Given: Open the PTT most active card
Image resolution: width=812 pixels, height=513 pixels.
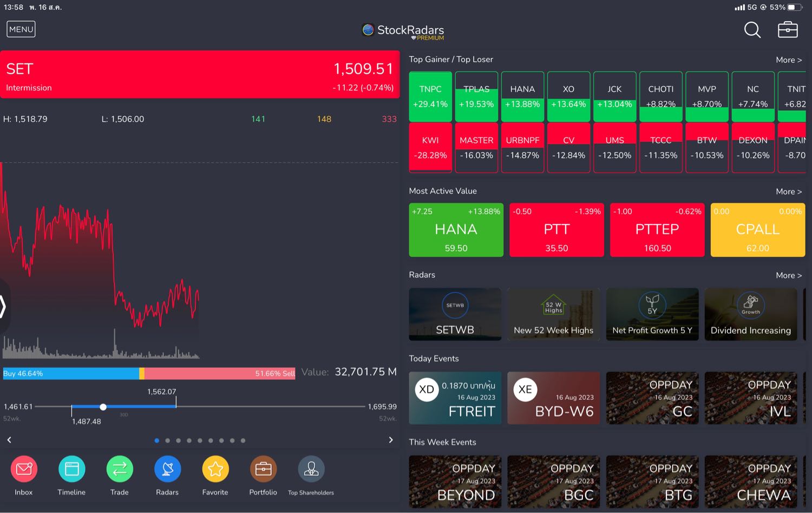Looking at the screenshot, I should (556, 230).
